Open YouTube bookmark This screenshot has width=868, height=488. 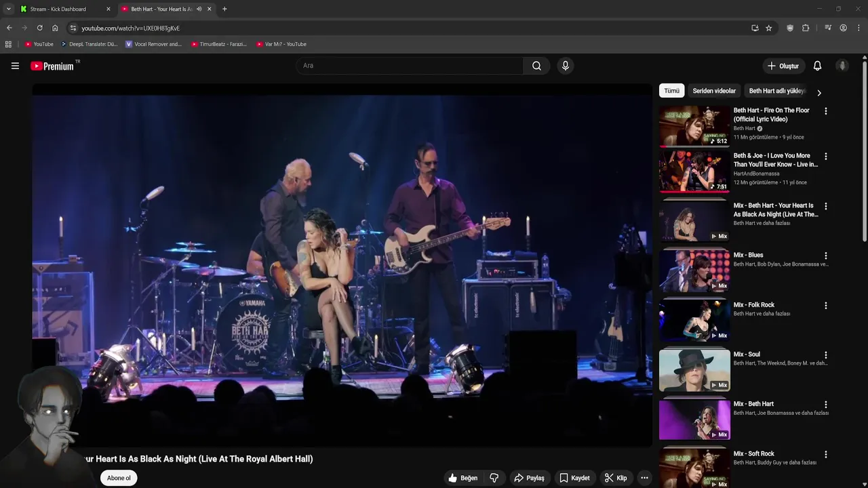(x=39, y=44)
